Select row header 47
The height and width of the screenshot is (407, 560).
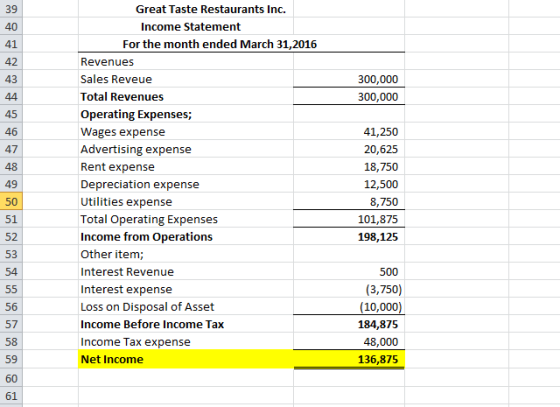[11, 149]
